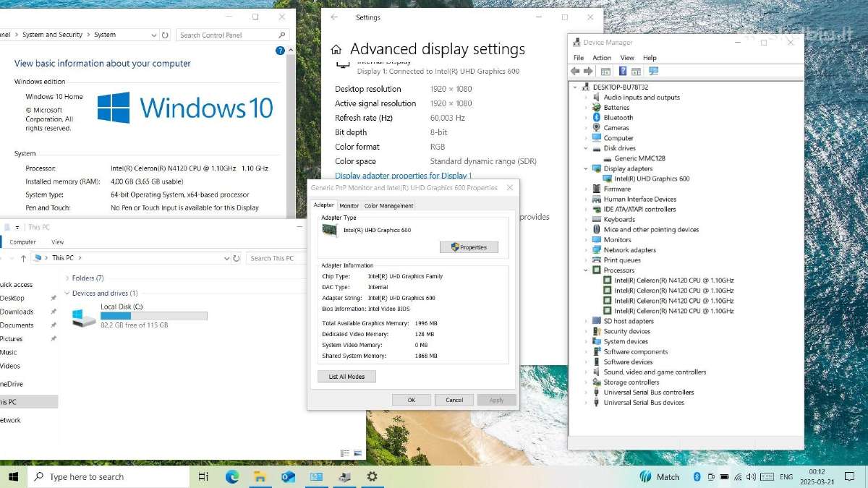Image resolution: width=868 pixels, height=488 pixels.
Task: Collapse the DESKTOP-BU78T32 root node
Action: [x=576, y=87]
